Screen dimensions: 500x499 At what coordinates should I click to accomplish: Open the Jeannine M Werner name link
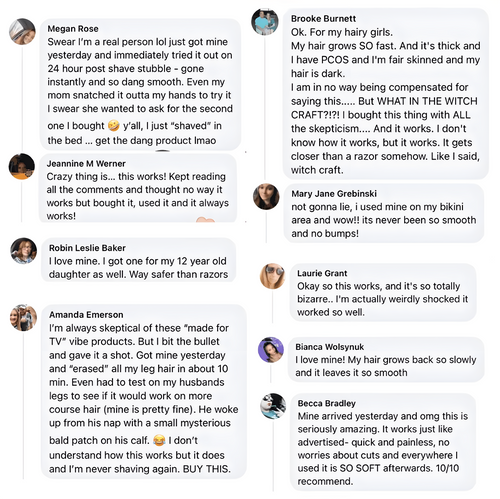[x=86, y=164]
